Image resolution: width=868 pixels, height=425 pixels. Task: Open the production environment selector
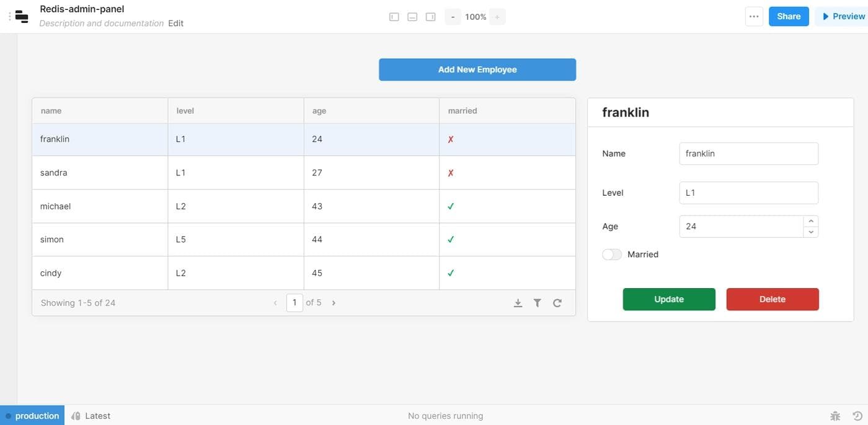click(32, 416)
